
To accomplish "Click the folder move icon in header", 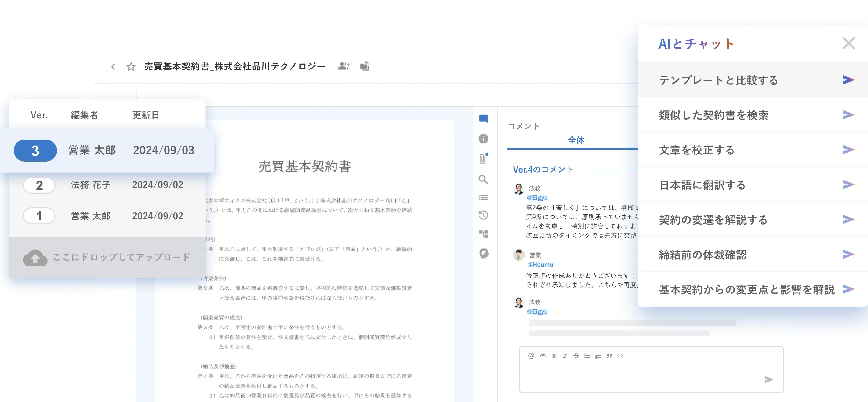I will (x=365, y=66).
